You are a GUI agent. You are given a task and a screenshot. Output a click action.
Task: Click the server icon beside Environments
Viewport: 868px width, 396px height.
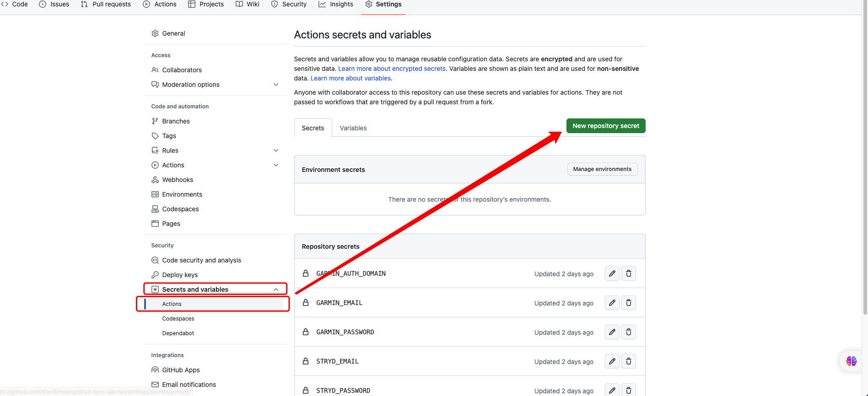pyautogui.click(x=155, y=194)
